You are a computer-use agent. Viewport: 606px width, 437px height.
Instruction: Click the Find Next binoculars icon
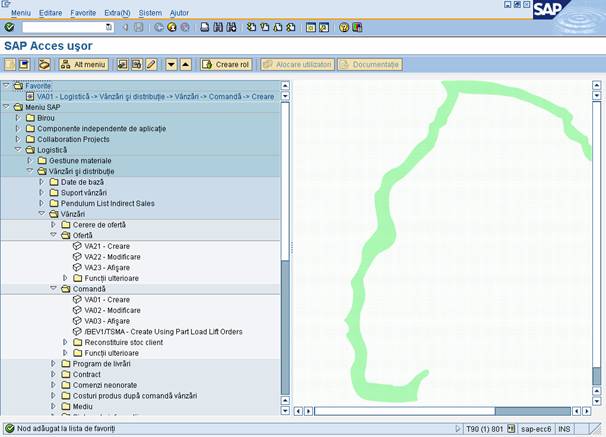click(x=232, y=27)
